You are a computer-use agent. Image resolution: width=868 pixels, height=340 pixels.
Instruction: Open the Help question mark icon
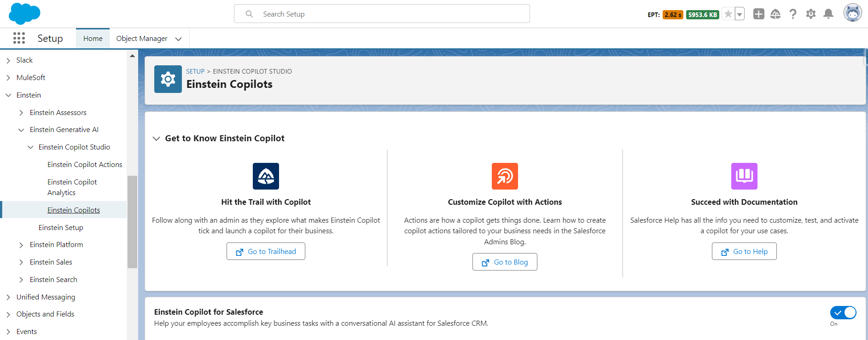(792, 14)
